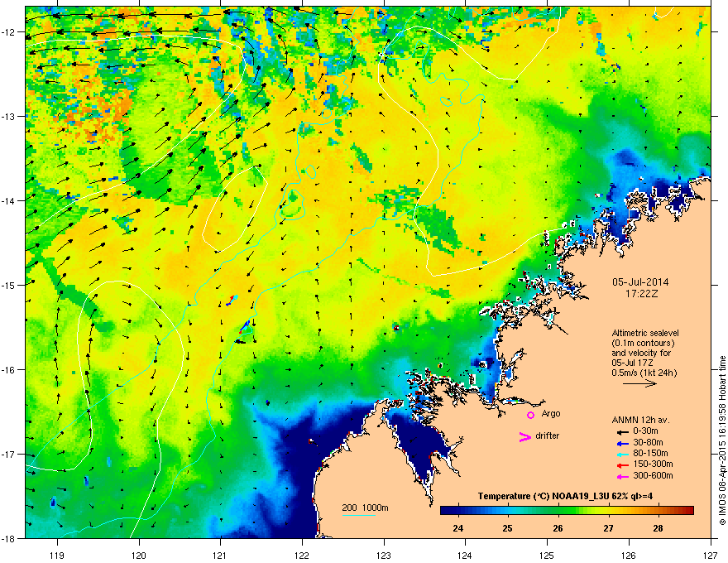Screen dimensions: 728x563
Task: Click the '150-300m' depth label
Action: click(654, 464)
